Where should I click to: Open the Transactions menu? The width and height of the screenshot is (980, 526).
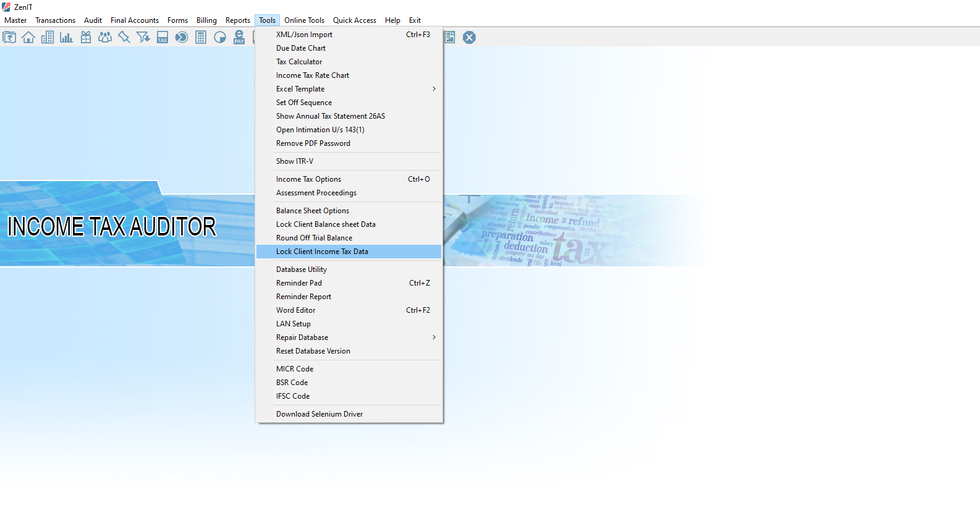pyautogui.click(x=56, y=20)
